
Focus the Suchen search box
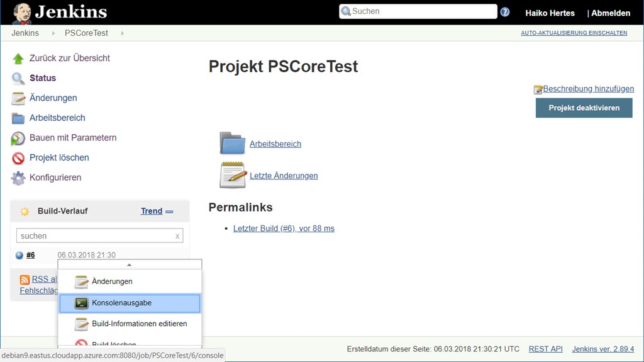(x=418, y=11)
